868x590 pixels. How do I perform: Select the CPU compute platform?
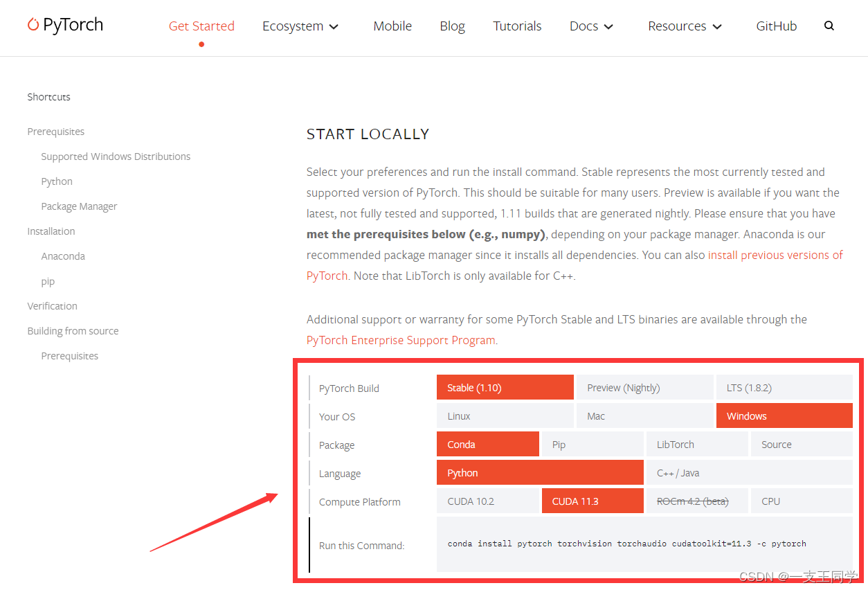coord(802,501)
